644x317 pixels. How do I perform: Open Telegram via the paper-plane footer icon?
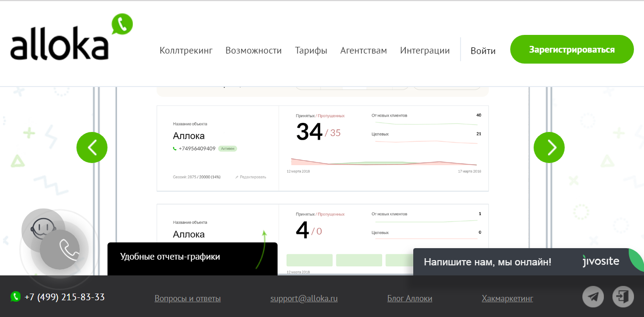click(593, 296)
